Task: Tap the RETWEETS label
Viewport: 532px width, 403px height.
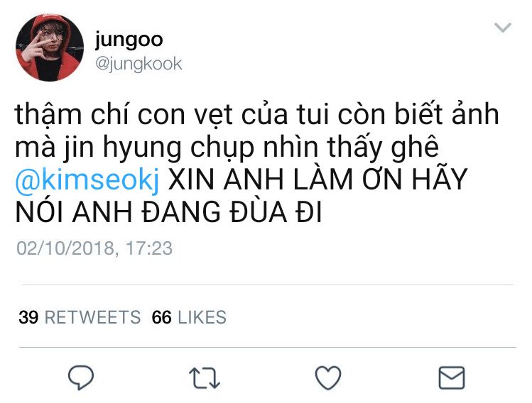Action: tap(92, 317)
